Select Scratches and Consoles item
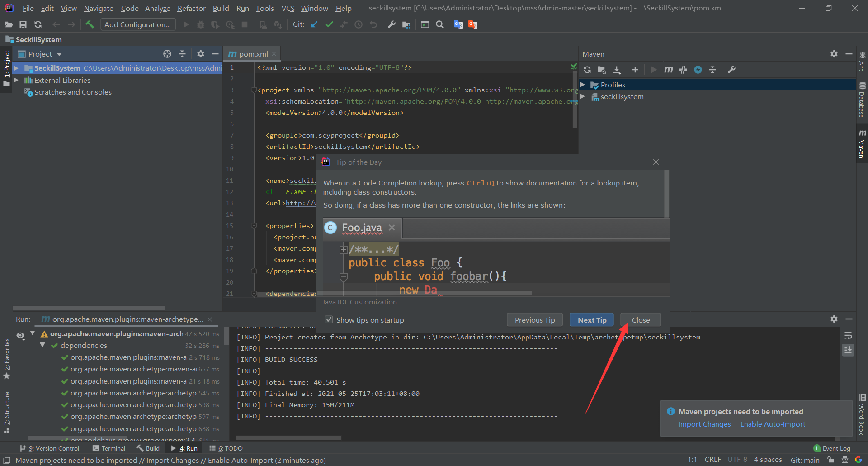Image resolution: width=868 pixels, height=466 pixels. point(73,92)
